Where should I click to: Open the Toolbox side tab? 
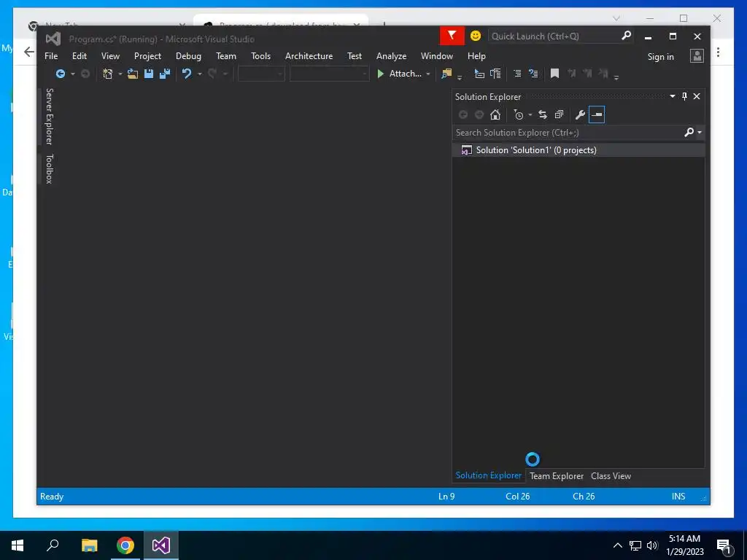[x=49, y=168]
